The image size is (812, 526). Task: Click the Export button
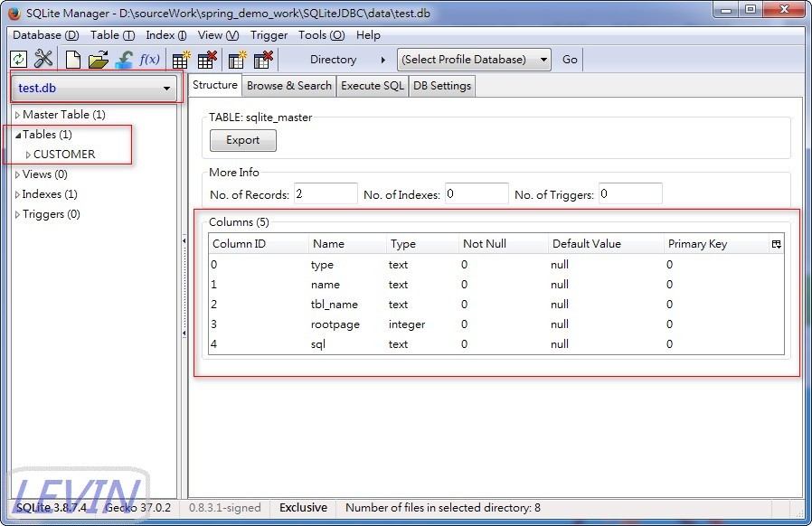(242, 140)
